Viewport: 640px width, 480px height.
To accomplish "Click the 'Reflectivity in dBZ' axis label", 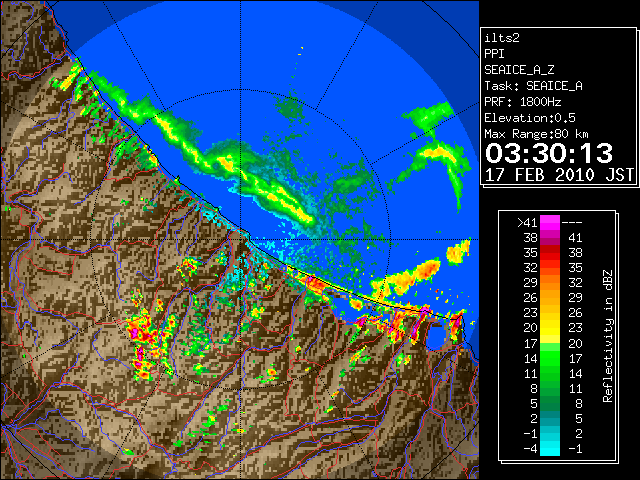I will (607, 336).
